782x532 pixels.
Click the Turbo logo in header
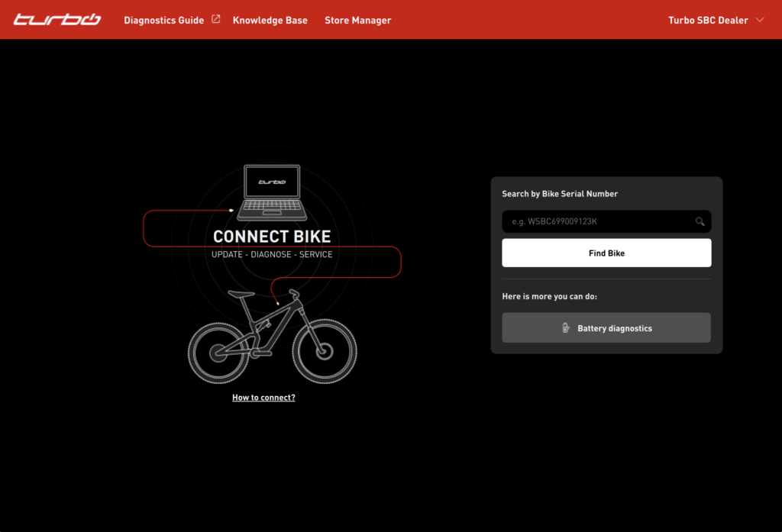tap(57, 20)
